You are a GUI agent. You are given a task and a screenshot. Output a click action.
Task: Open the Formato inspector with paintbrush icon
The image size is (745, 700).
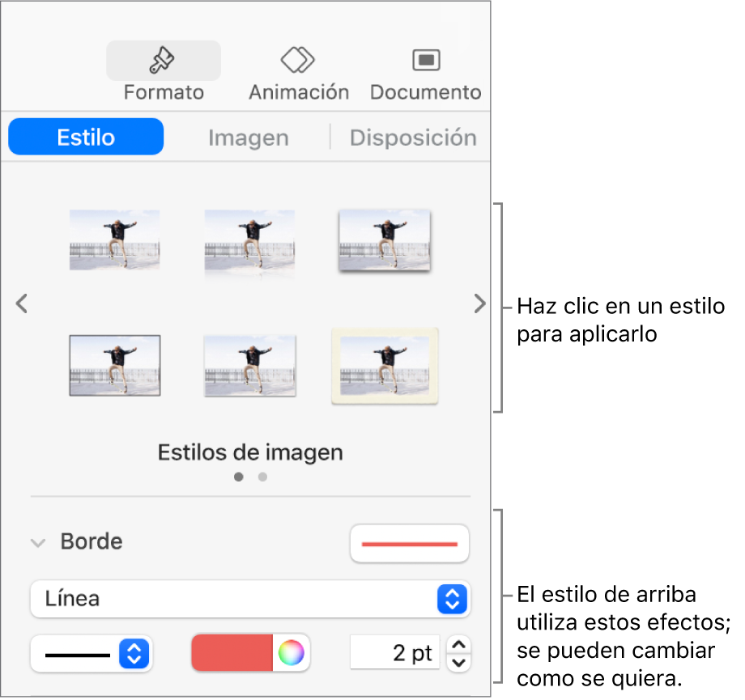(163, 71)
